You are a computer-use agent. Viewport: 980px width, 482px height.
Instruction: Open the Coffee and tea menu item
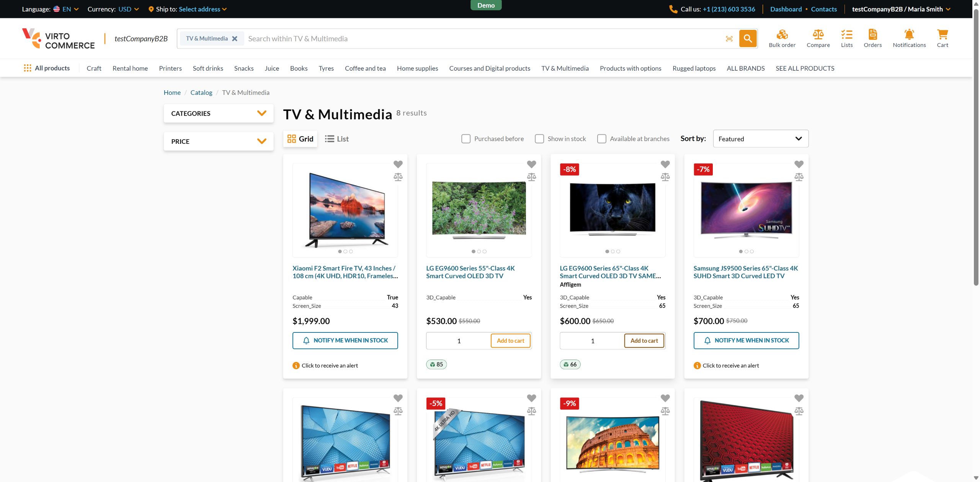[x=365, y=68]
